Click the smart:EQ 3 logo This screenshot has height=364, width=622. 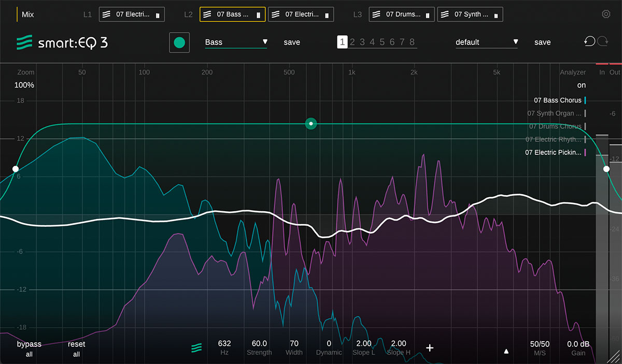click(62, 42)
